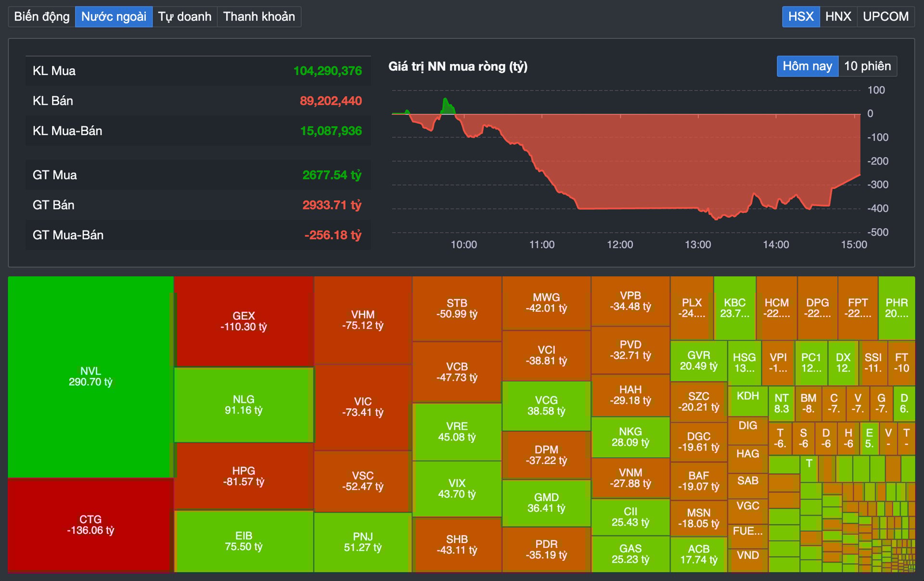Select the VSC -52.47 tỷ tile

[363, 481]
